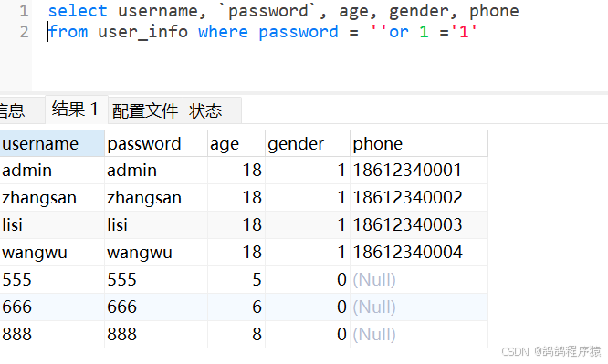Click the where keyword in SQL editor
This screenshot has width=608, height=364.
223,32
